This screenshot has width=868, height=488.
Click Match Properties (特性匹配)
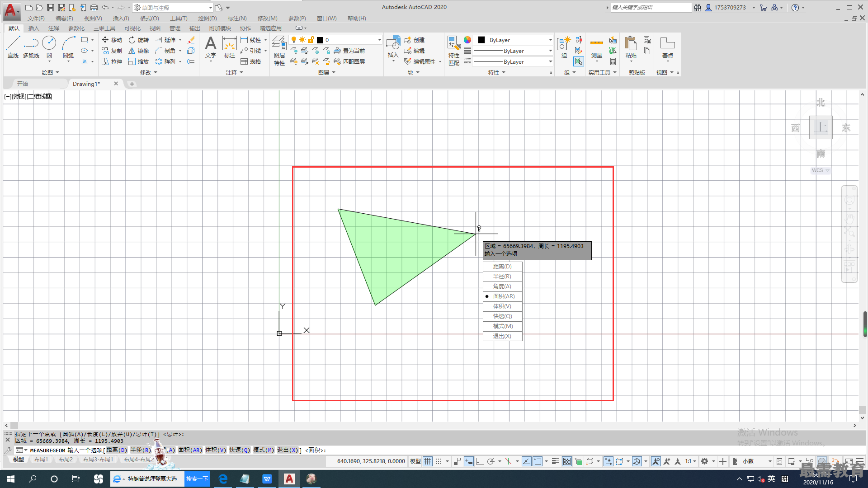click(454, 51)
